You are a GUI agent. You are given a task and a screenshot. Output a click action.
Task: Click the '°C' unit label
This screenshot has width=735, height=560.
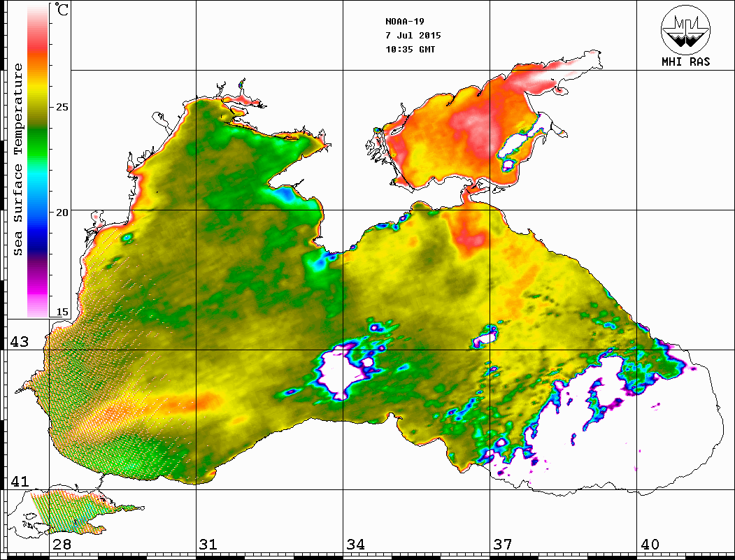[x=61, y=9]
